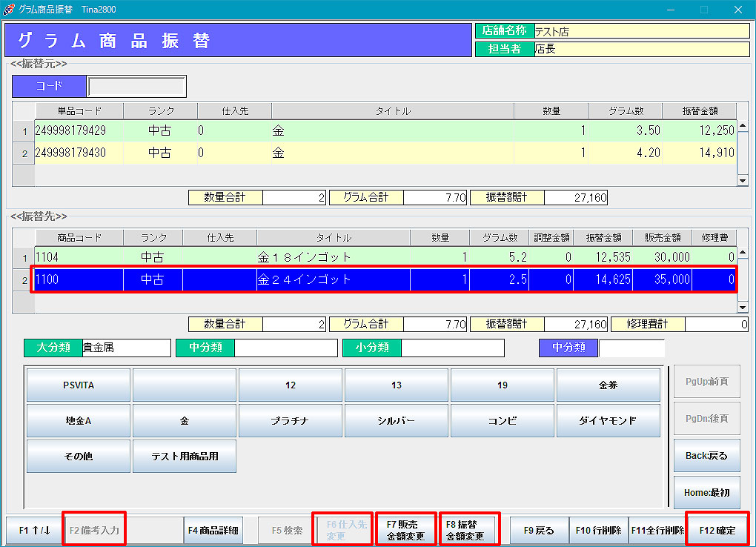Click the F4 商品詳細 button
Image resolution: width=756 pixels, height=547 pixels.
(x=213, y=531)
